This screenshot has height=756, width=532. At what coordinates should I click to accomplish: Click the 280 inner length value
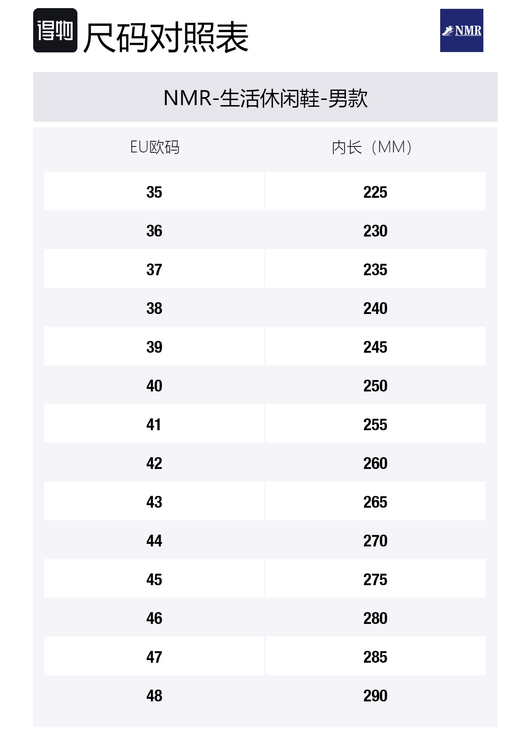[375, 618]
